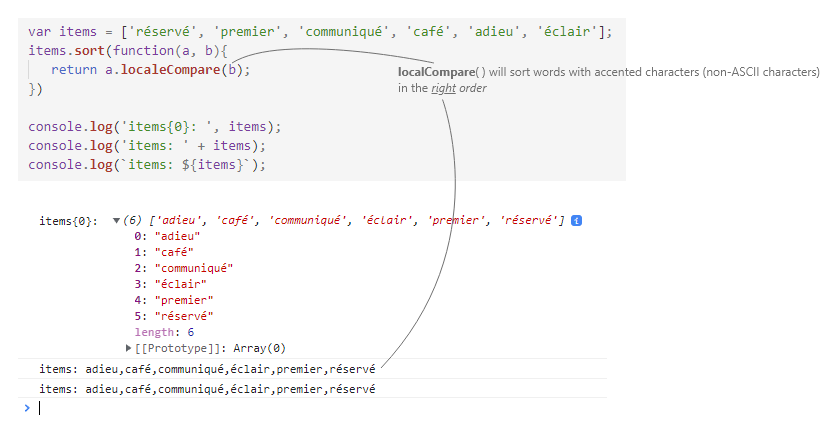This screenshot has height=439, width=840.
Task: Click the console.log('items: ' + items) line
Action: [147, 146]
